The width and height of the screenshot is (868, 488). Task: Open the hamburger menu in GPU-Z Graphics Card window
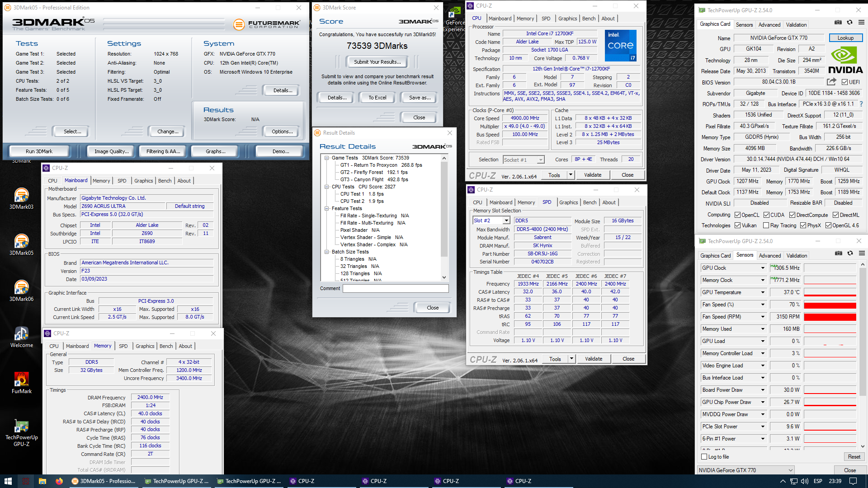click(x=861, y=22)
